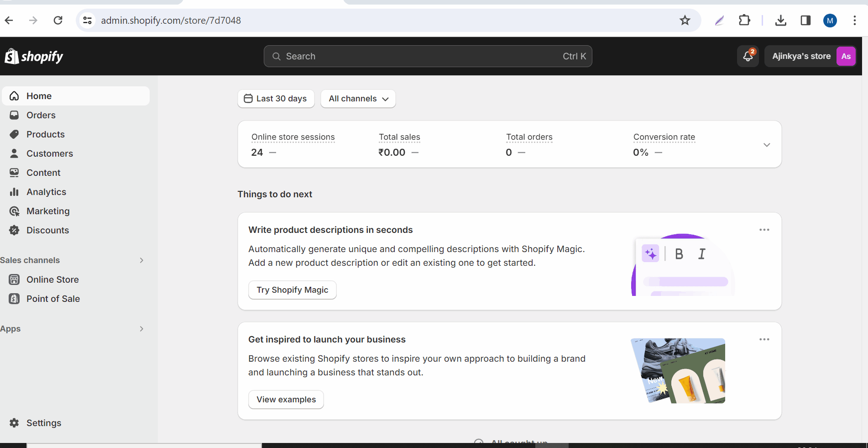
Task: Open Settings using the gear icon
Action: point(14,423)
